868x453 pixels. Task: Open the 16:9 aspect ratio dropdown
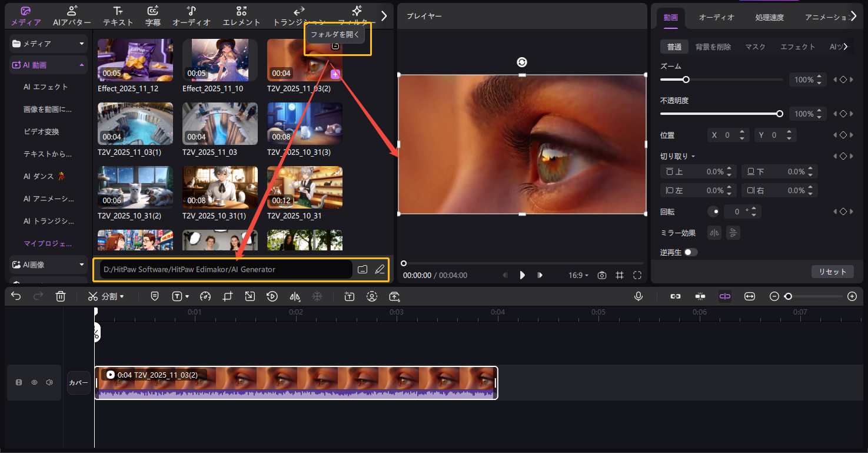(x=578, y=275)
